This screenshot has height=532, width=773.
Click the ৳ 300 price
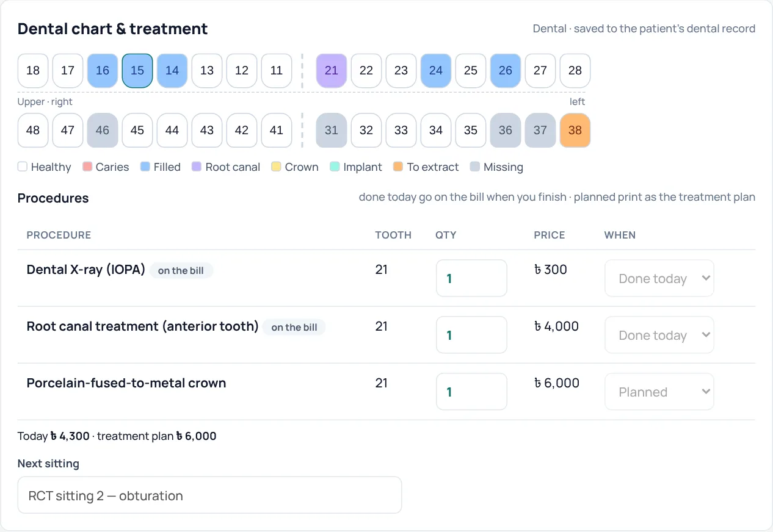pyautogui.click(x=550, y=270)
